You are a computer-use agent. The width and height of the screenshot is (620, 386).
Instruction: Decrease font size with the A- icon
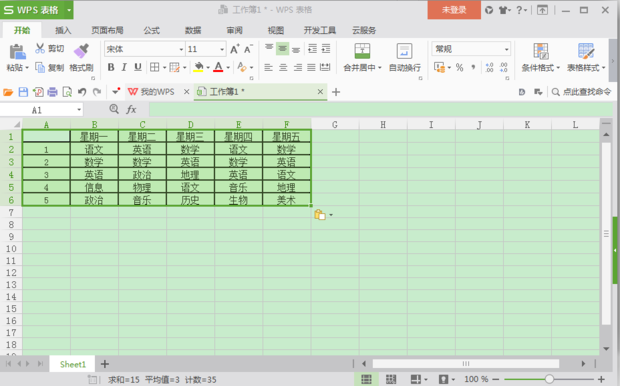point(248,49)
